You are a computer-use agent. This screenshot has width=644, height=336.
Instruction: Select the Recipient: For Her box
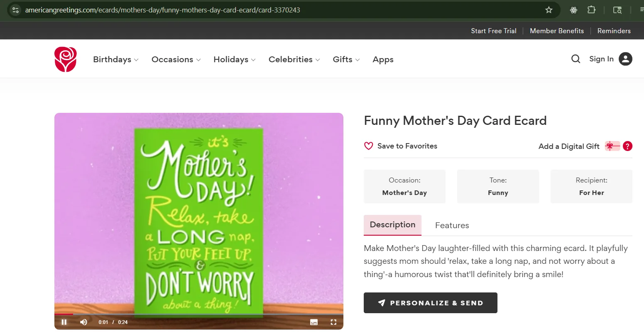click(x=591, y=186)
